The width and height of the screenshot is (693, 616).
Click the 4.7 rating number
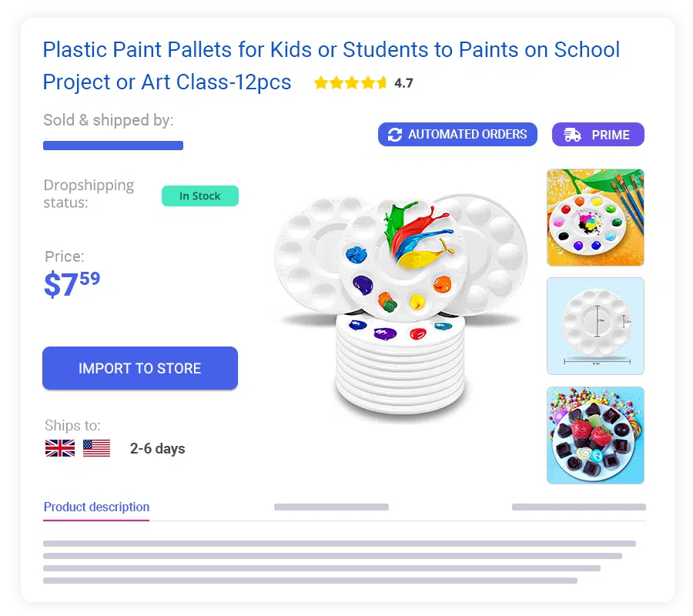point(403,83)
